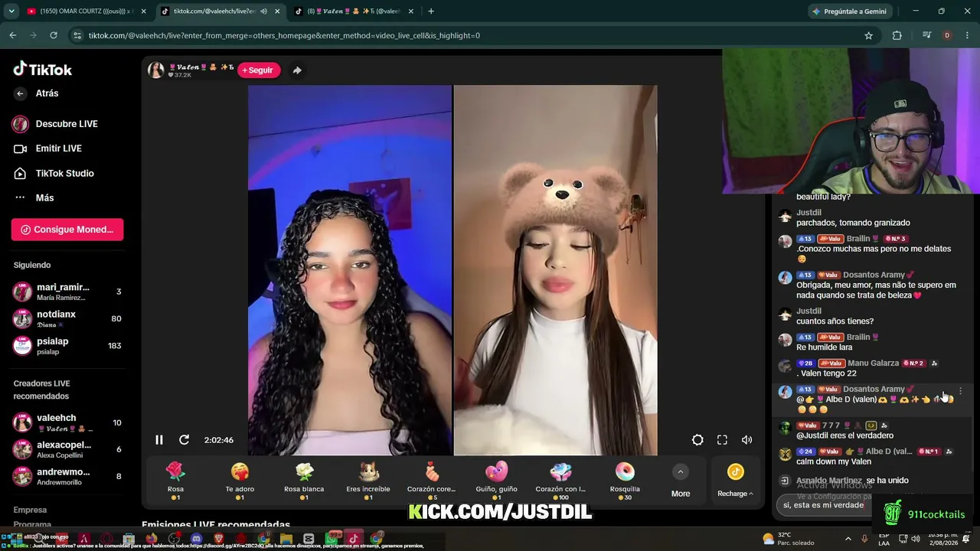Open Descubre LIVE in the sidebar
This screenshot has height=551, width=980.
pos(55,124)
